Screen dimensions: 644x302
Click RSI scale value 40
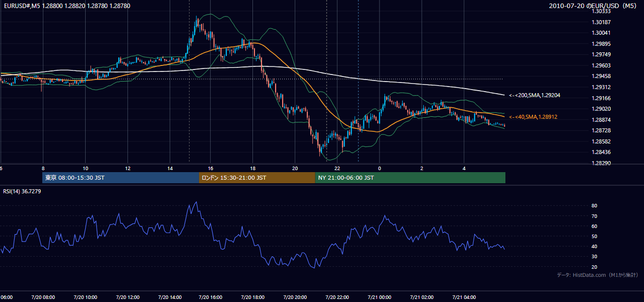point(595,247)
